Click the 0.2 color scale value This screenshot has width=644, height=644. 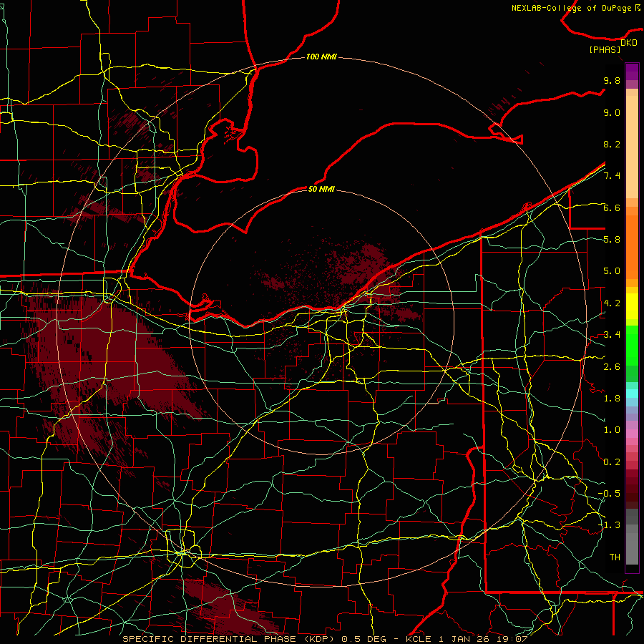612,462
